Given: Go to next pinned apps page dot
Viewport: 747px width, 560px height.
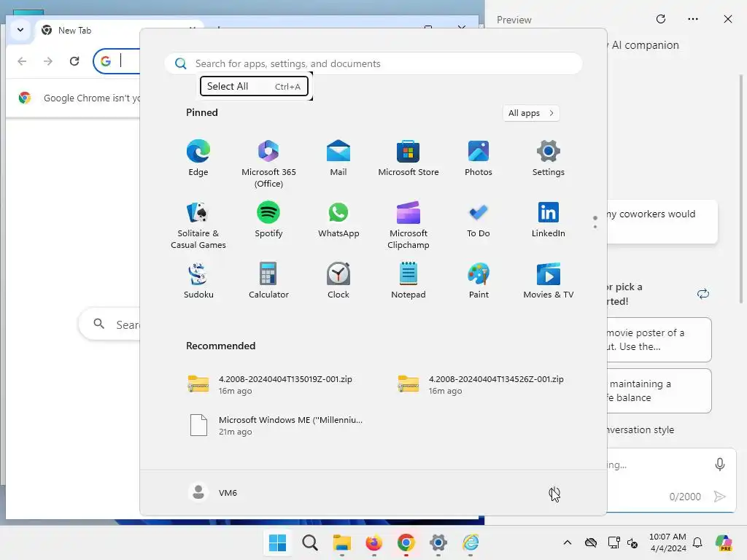Looking at the screenshot, I should [595, 227].
